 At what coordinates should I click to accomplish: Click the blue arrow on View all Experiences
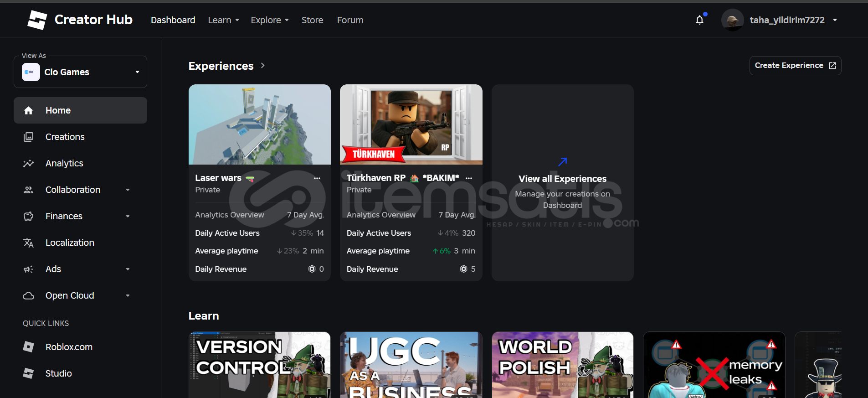tap(563, 162)
